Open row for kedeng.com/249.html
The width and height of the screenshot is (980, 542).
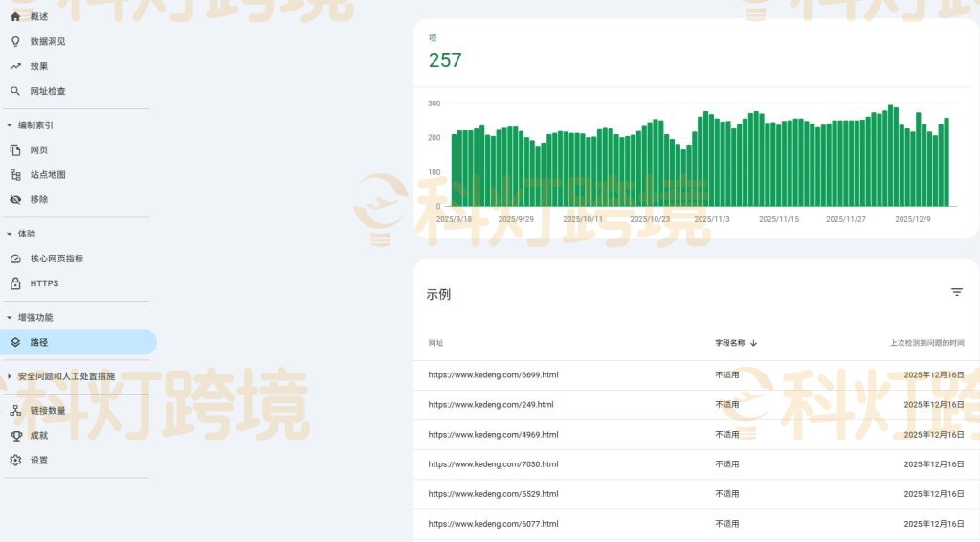(x=697, y=405)
